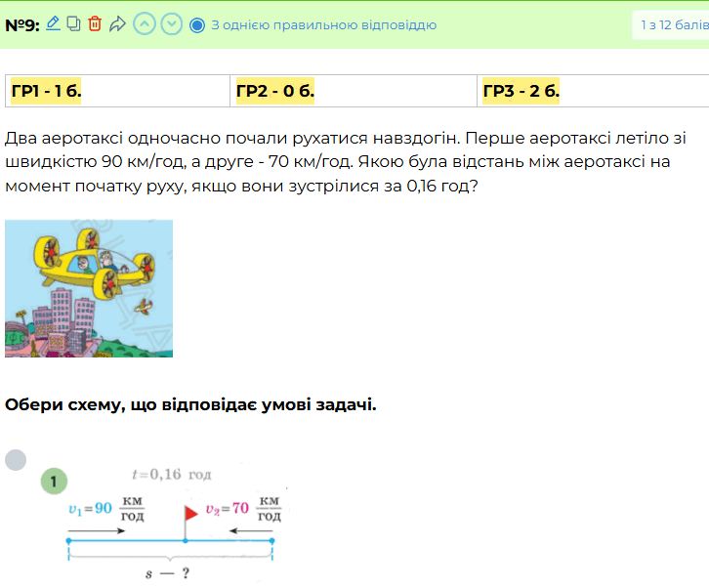This screenshot has height=588, width=709.
Task: Click the 'ГР2 - 0 б.' table cell
Action: 354,91
